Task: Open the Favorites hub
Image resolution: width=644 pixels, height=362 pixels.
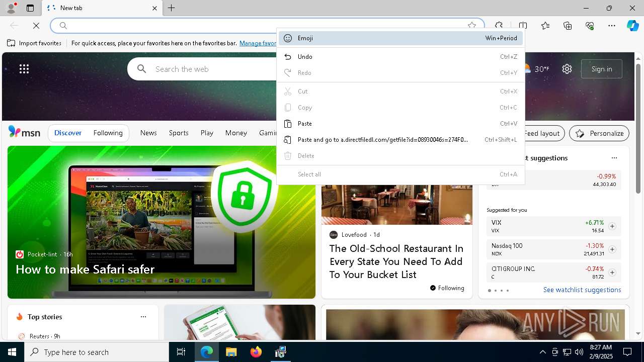Action: click(x=545, y=26)
